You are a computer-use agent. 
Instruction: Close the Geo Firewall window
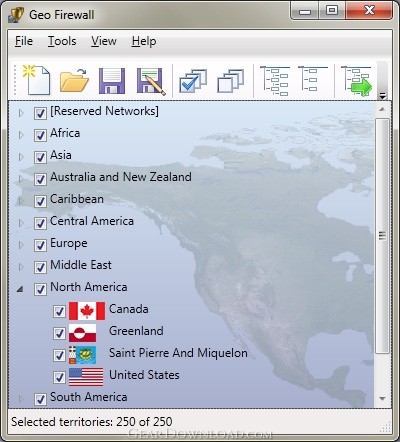tap(369, 11)
